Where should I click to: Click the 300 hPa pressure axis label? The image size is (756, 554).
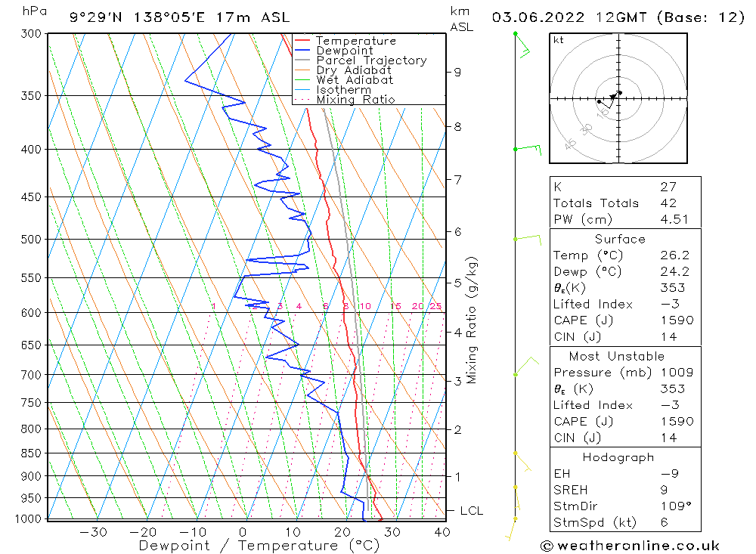coord(31,34)
